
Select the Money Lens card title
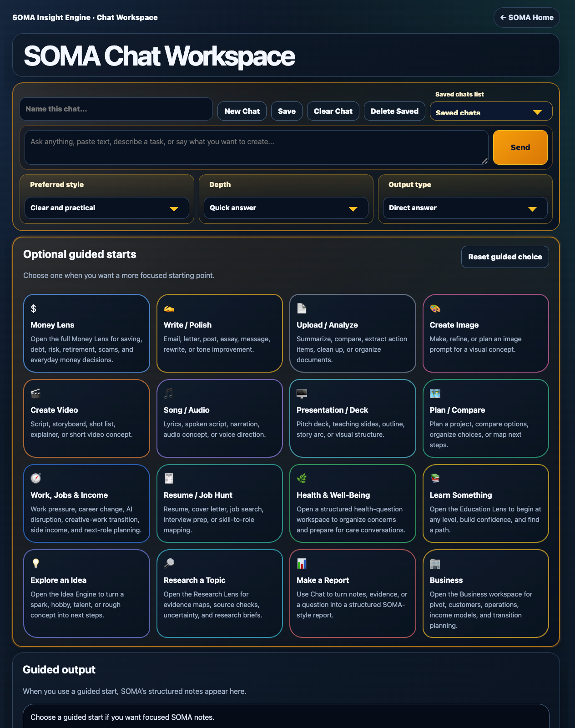point(52,325)
